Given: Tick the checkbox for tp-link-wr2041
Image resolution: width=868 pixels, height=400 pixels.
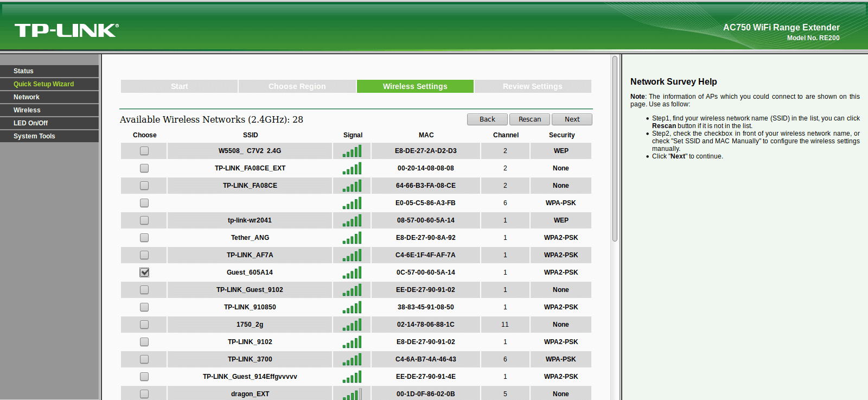Looking at the screenshot, I should pyautogui.click(x=144, y=220).
